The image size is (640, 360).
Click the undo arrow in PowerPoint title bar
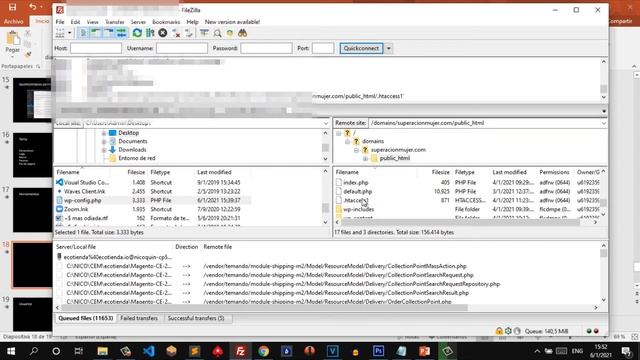(x=33, y=7)
